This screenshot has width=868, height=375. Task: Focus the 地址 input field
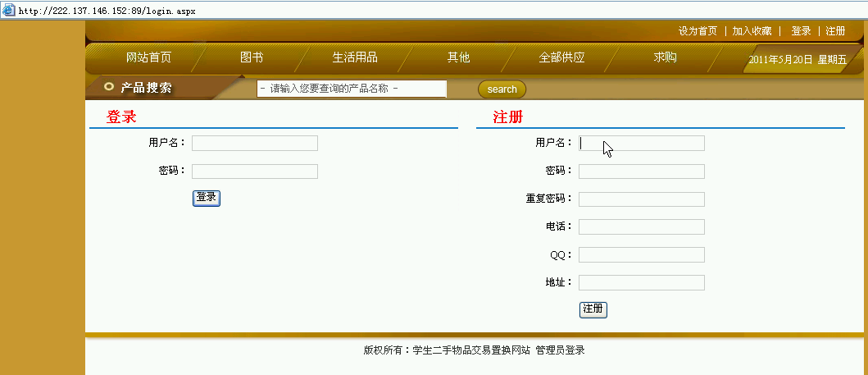642,282
